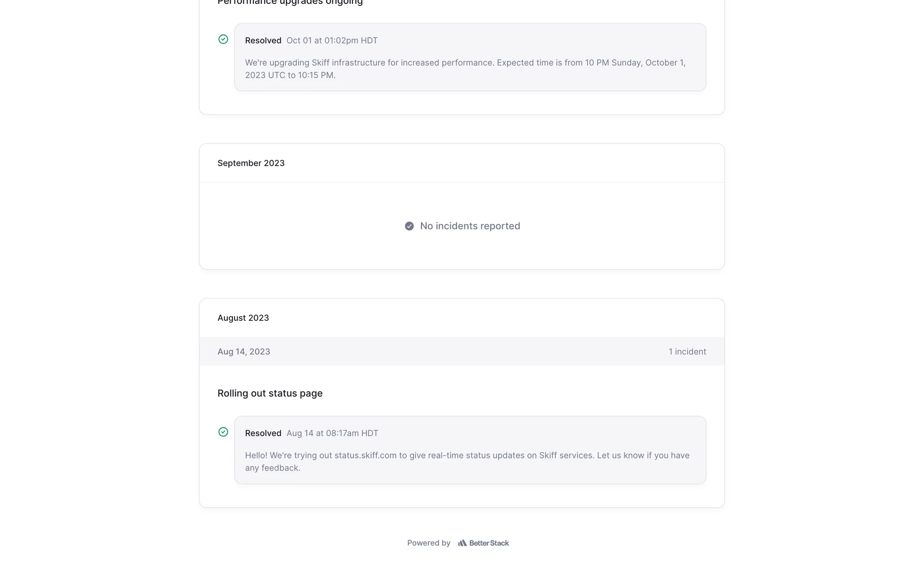Click the September 2023 month heading
This screenshot has height=578, width=924.
pyautogui.click(x=251, y=163)
